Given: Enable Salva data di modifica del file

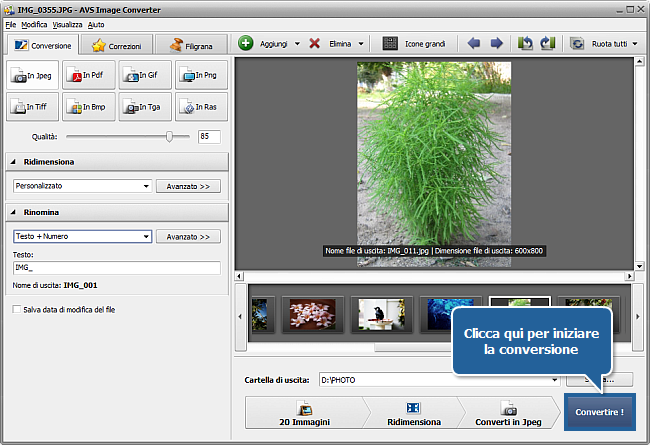Looking at the screenshot, I should [x=18, y=310].
